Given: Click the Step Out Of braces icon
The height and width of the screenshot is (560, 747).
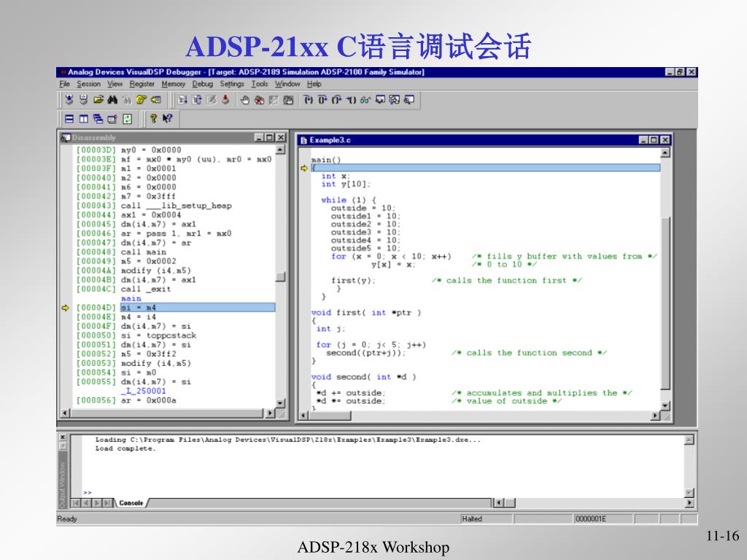Looking at the screenshot, I should pos(337,100).
